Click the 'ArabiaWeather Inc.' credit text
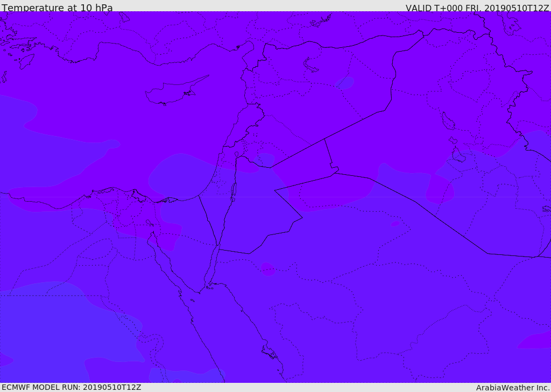Screen dimensions: 551x392 (x=513, y=388)
